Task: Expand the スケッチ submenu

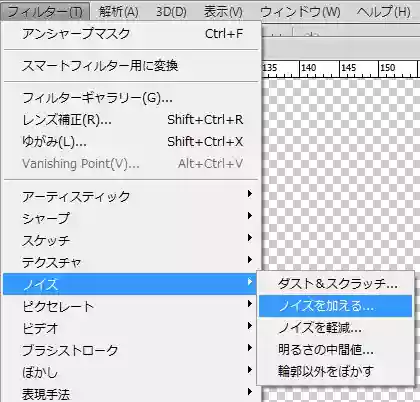Action: pyautogui.click(x=131, y=240)
